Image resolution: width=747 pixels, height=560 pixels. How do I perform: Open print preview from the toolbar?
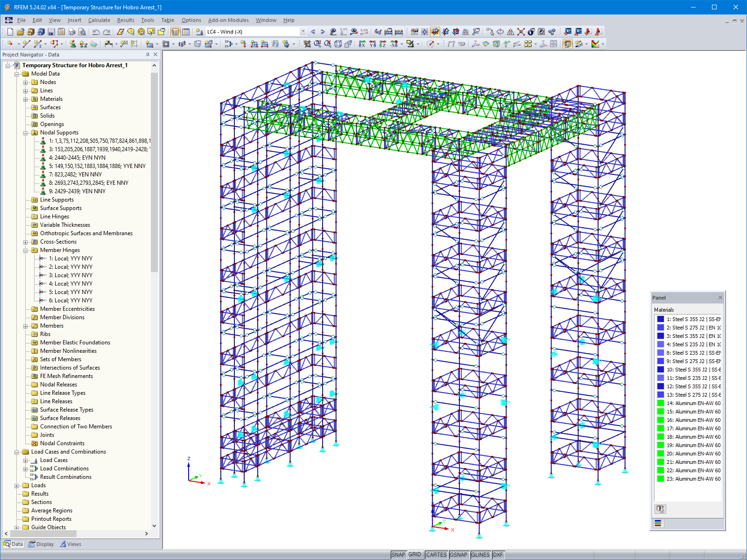(x=82, y=32)
